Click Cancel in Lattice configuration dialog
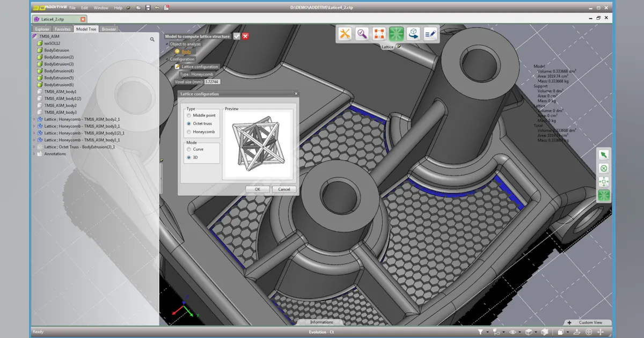The width and height of the screenshot is (644, 338). (284, 189)
